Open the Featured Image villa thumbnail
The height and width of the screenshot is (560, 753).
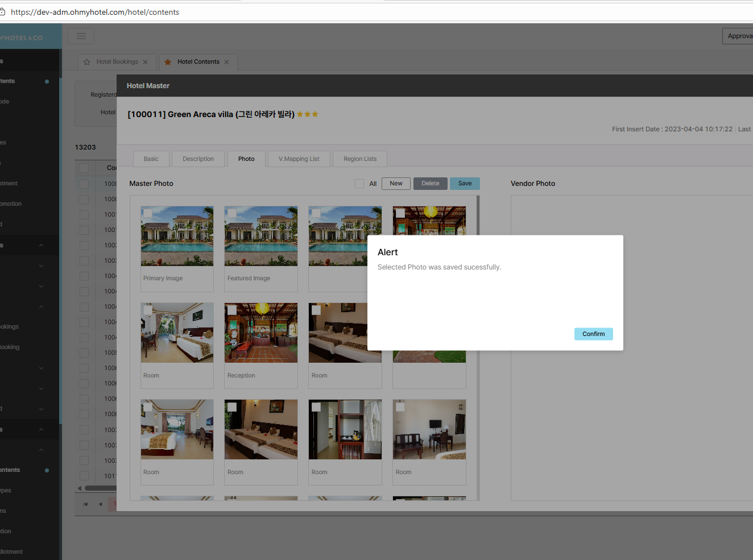click(x=261, y=236)
